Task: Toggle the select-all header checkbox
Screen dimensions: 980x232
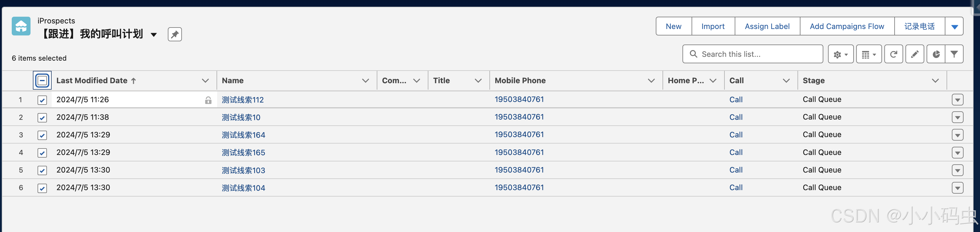Action: click(x=42, y=81)
